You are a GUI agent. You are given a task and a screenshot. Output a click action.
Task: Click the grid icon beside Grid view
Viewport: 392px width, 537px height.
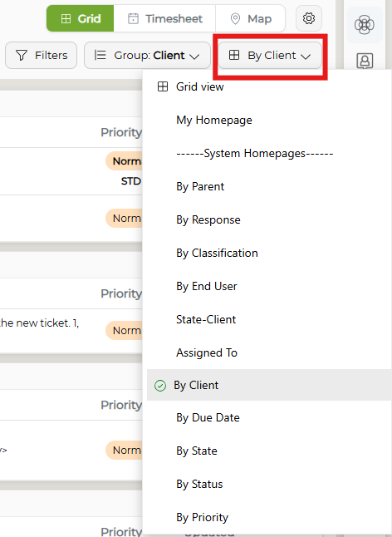coord(163,86)
